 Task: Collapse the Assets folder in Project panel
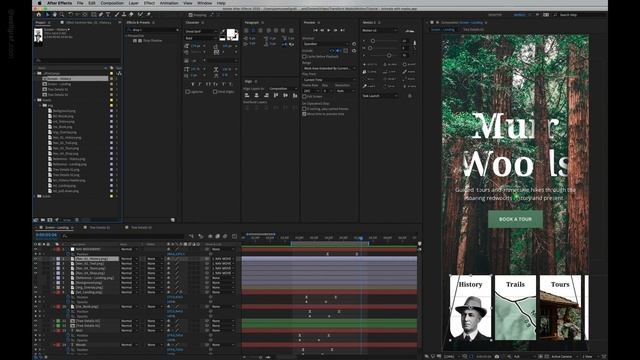click(36, 100)
